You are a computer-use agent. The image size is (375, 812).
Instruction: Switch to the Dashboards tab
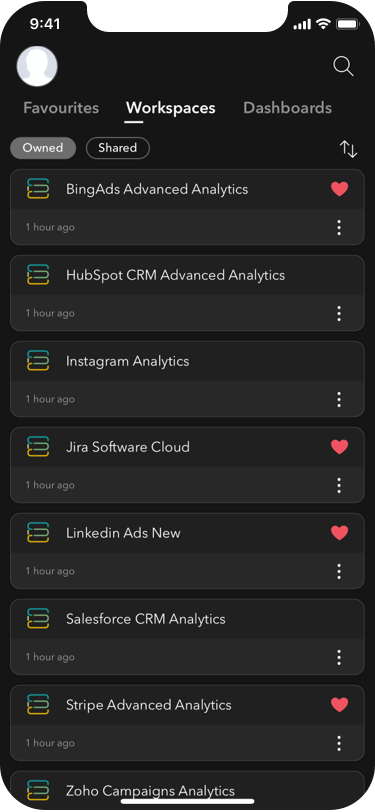coord(287,108)
